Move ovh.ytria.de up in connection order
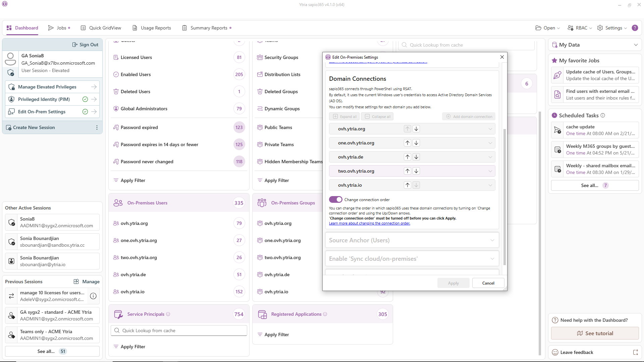 [x=407, y=157]
